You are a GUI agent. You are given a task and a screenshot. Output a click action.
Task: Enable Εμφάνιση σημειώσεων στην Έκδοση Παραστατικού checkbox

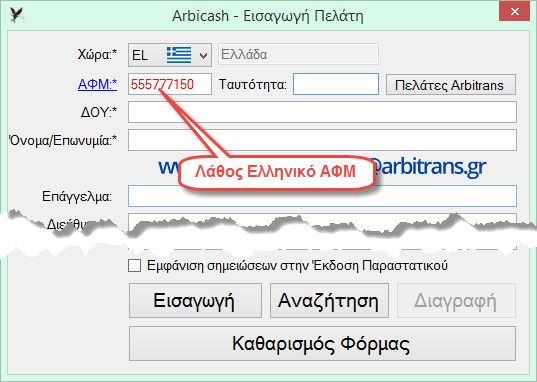134,266
